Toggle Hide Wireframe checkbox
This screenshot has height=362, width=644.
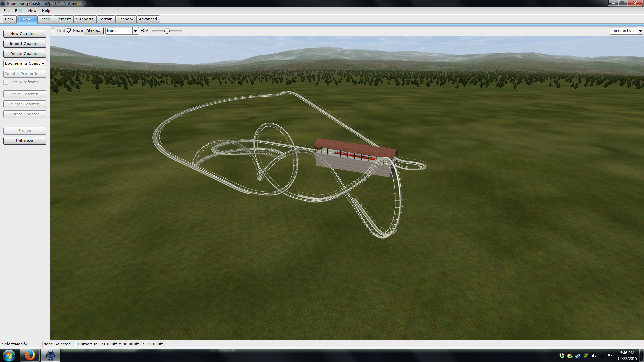[6, 82]
